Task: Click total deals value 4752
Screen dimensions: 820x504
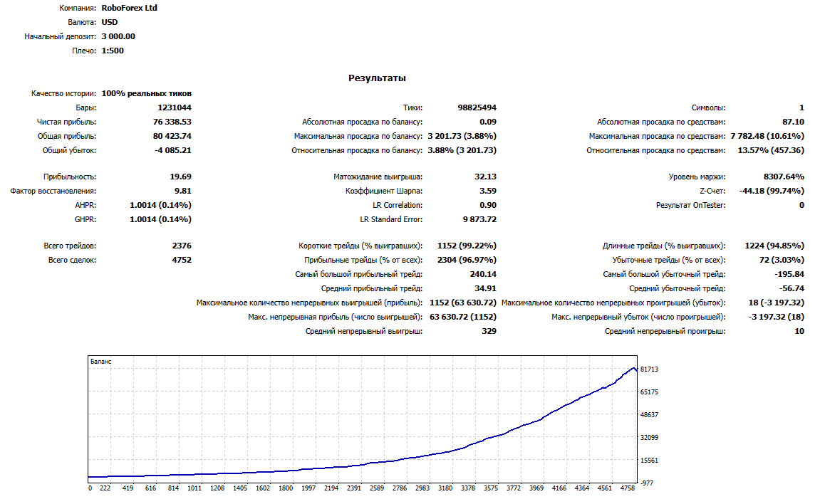Action: point(182,260)
